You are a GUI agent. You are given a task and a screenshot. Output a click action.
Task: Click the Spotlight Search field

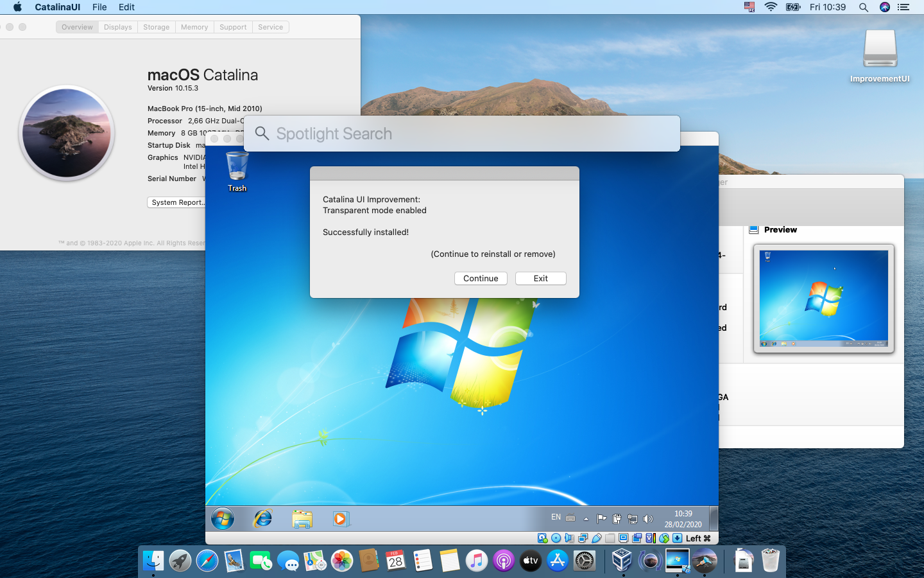click(462, 134)
